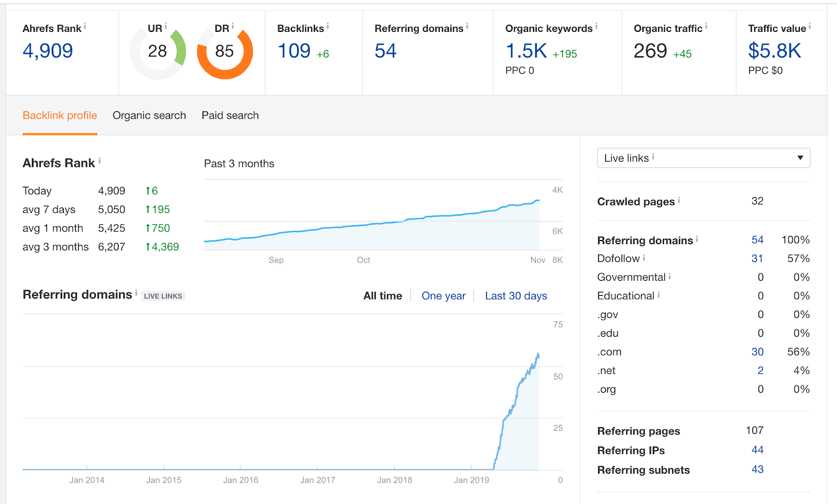Switch to the Organic search tab
Screen dimensions: 837x504
coord(149,116)
